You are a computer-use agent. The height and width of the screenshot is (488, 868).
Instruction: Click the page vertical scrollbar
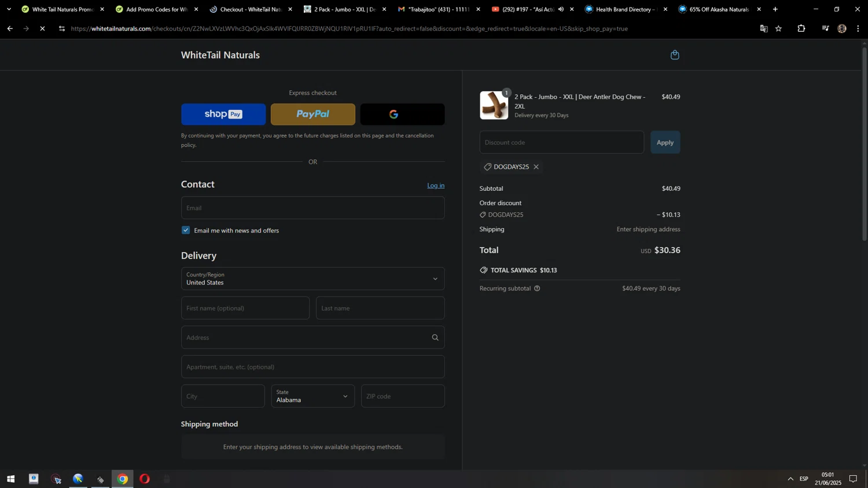865,145
